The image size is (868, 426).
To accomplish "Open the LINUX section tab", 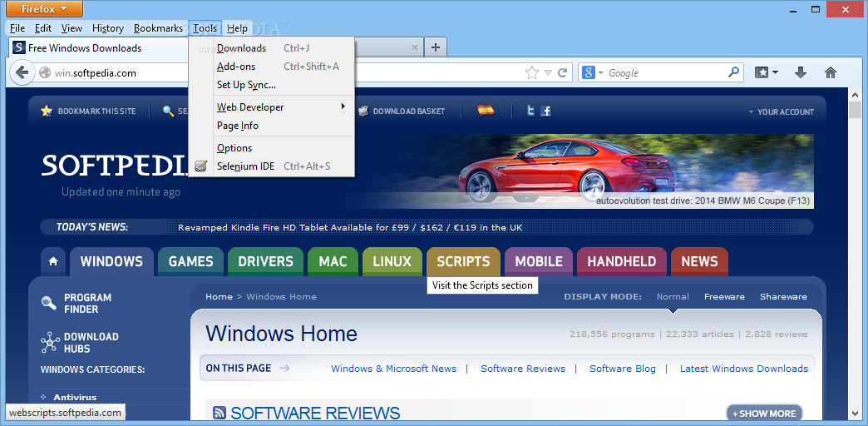I will (x=392, y=262).
